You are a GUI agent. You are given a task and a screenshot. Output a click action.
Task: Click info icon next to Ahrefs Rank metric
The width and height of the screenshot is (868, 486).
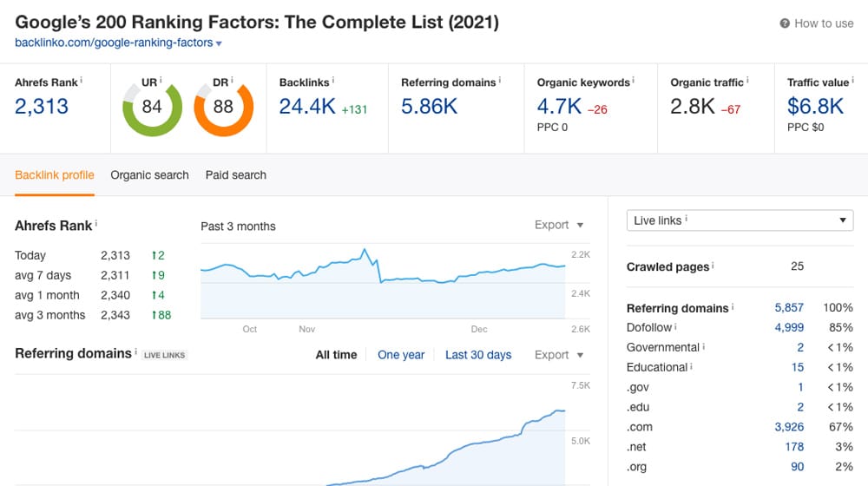[82, 81]
